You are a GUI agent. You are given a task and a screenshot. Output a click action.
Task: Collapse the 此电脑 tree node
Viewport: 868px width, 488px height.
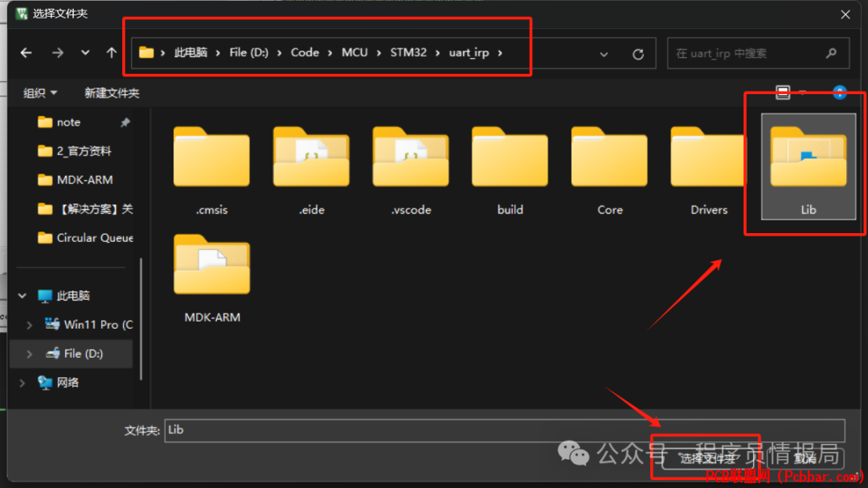pyautogui.click(x=23, y=296)
